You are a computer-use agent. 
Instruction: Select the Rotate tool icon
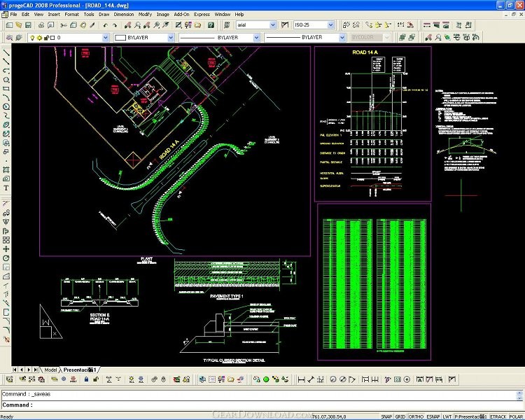6,258
